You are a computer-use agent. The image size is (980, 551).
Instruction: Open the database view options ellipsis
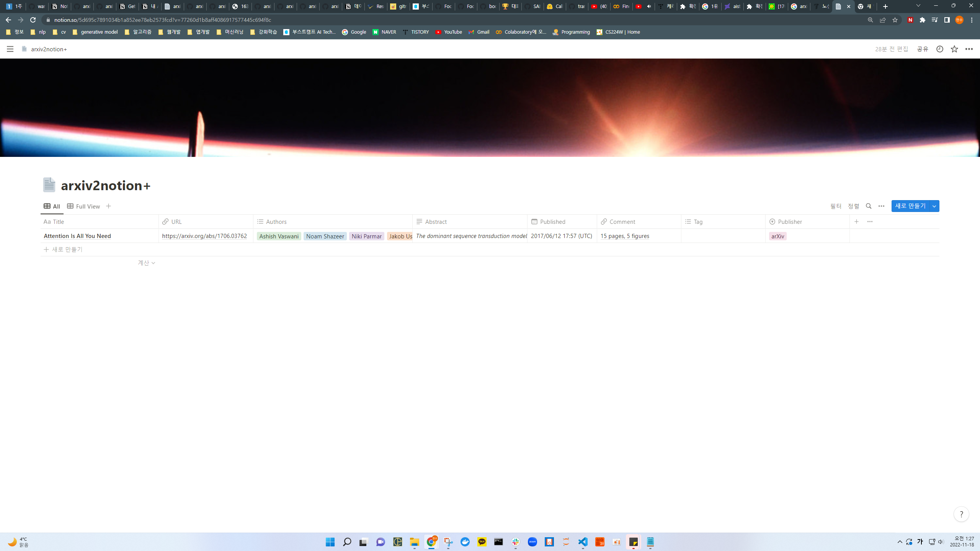point(881,206)
